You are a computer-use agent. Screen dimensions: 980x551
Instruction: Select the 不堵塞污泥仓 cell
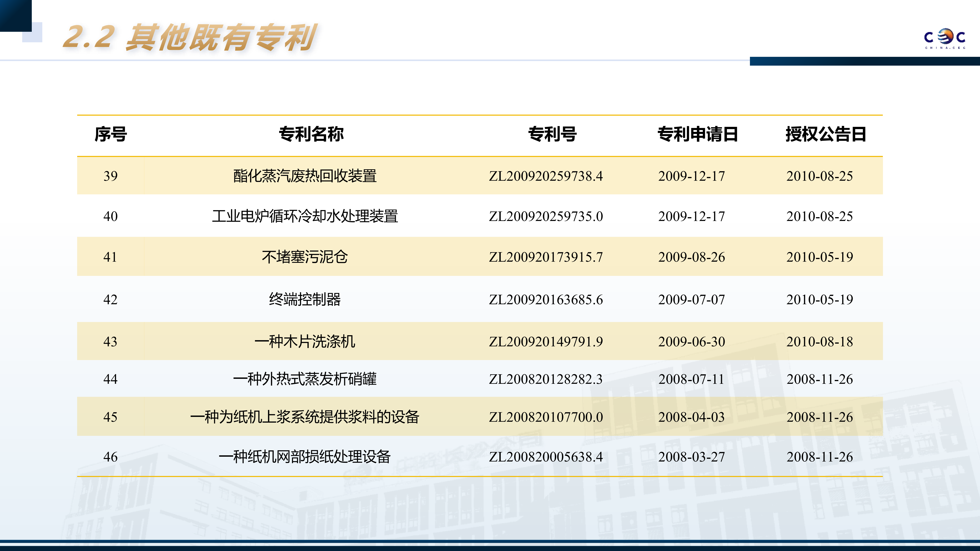coord(305,257)
